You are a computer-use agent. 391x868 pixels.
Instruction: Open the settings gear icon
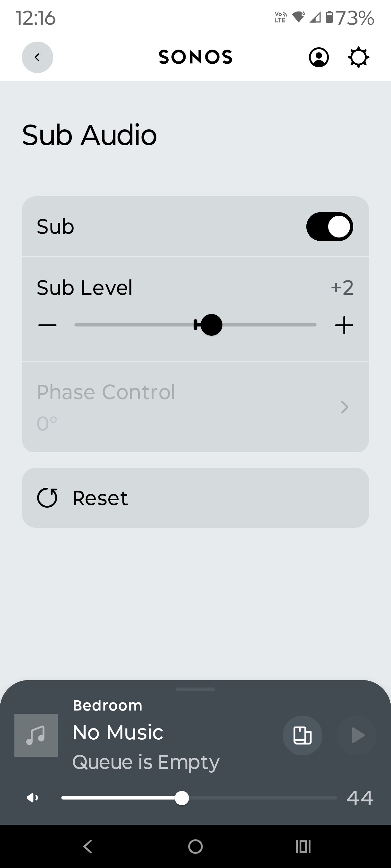click(x=358, y=57)
